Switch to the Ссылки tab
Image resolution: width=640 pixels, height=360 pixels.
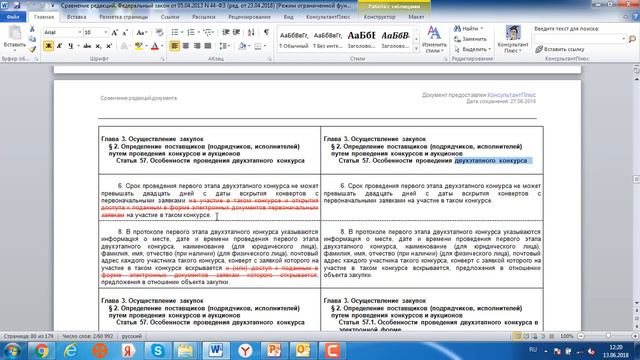(x=170, y=17)
